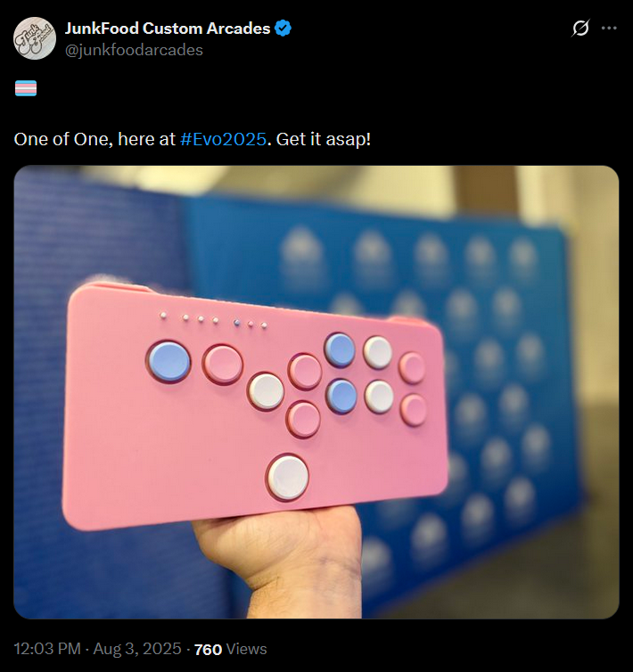Screen dimensions: 633x672
Task: Open the three-dot More options menu
Action: click(609, 29)
